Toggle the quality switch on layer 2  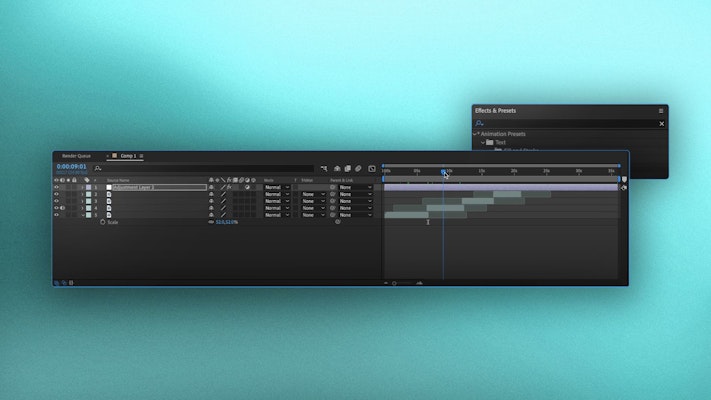click(x=223, y=194)
